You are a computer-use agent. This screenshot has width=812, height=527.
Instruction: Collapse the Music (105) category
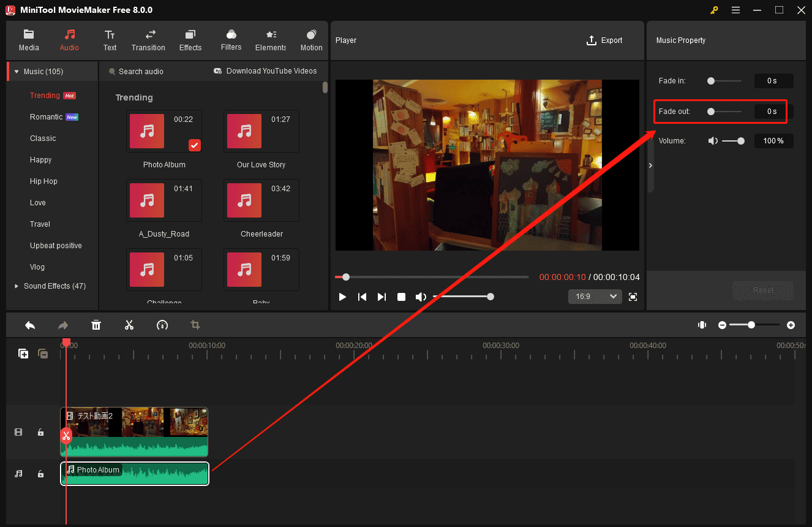tap(17, 72)
